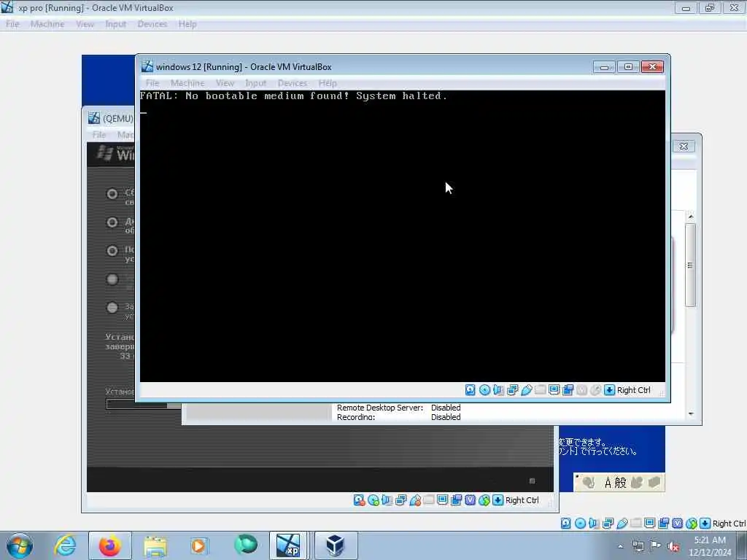Click Action Center flag in system tray
This screenshot has height=560, width=747.
pyautogui.click(x=656, y=547)
